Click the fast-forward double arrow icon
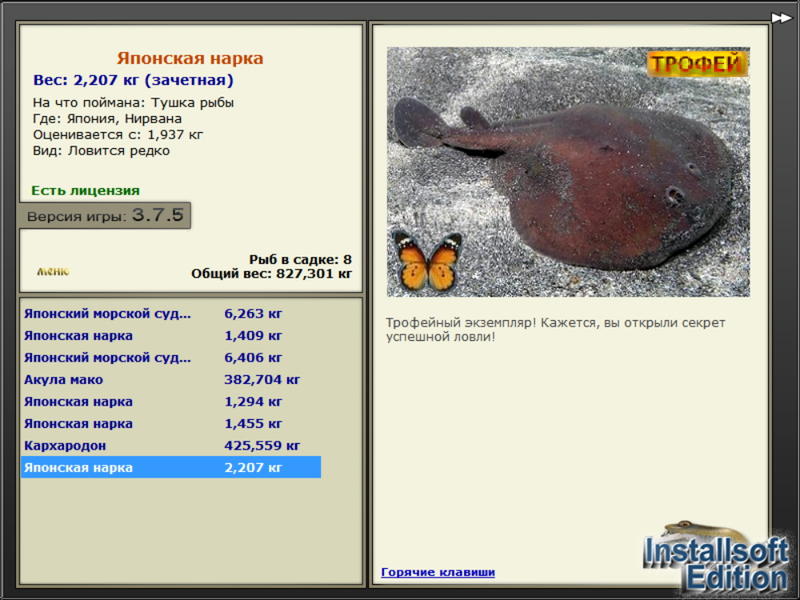 (781, 18)
